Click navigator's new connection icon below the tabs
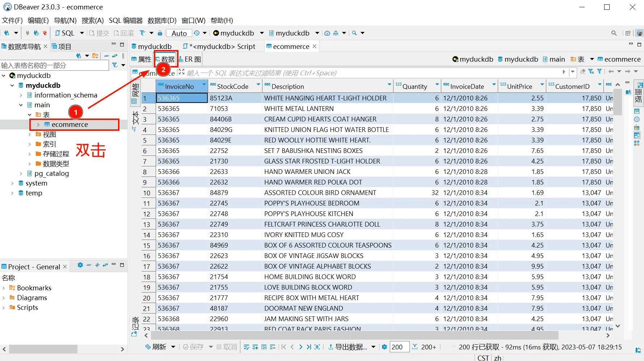Image resolution: width=644 pixels, height=361 pixels. 79,56
